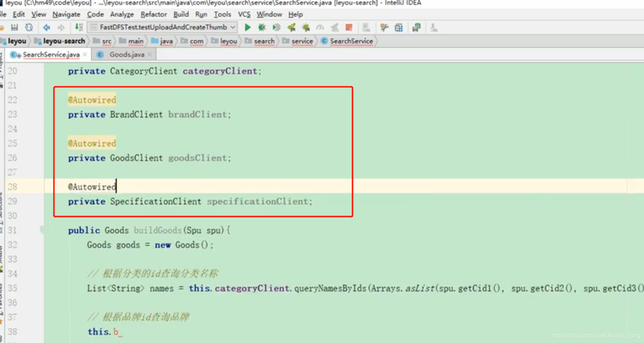Image resolution: width=644 pixels, height=343 pixels.
Task: Open the Navigate menu
Action: tap(66, 14)
